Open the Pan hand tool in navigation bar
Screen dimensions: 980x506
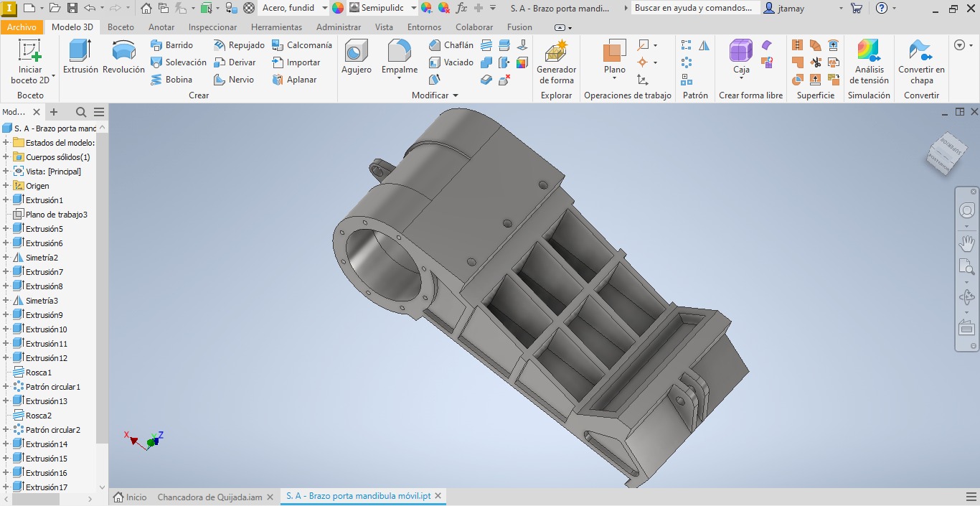click(967, 243)
